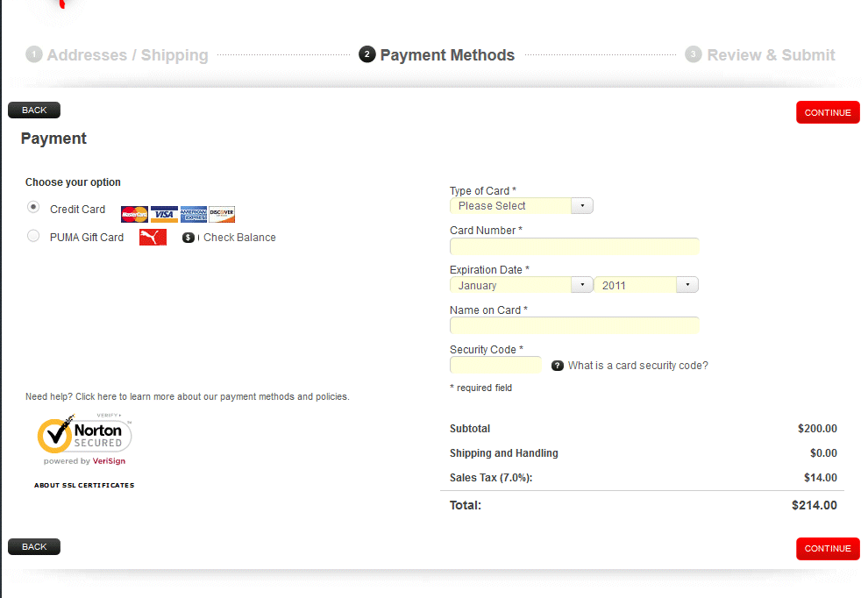
Task: Open the expiration year dropdown
Action: (646, 286)
